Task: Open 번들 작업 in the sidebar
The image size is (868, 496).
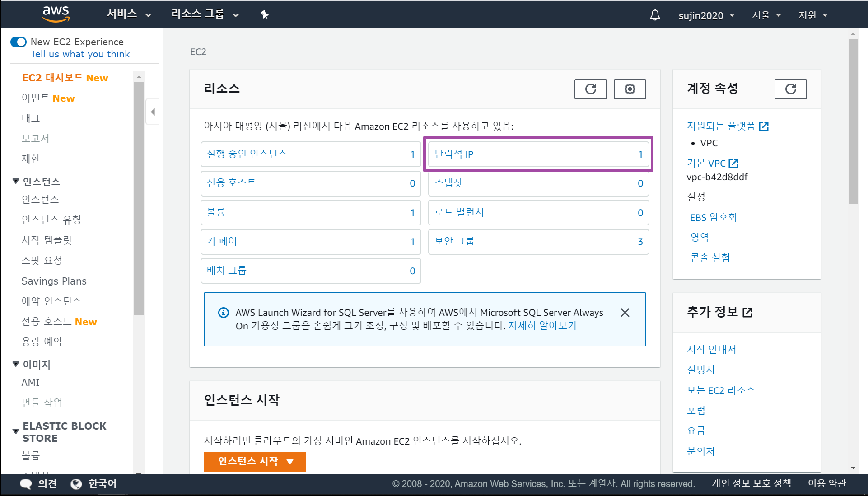Action: point(42,402)
